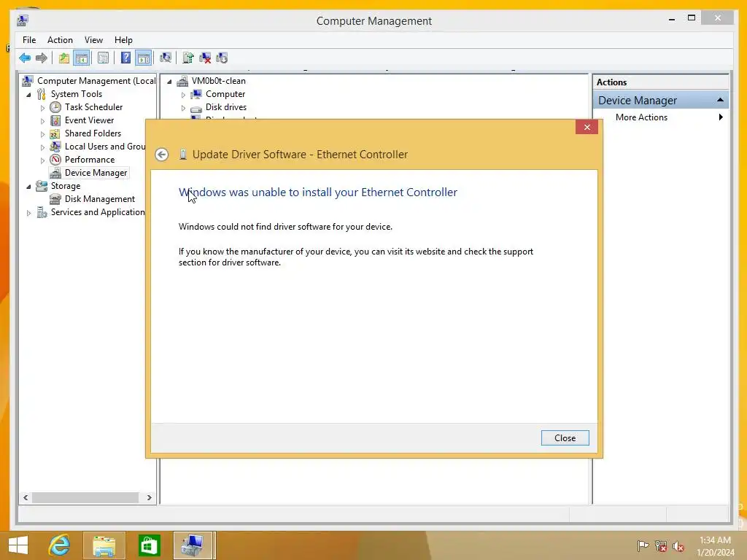Click Computer Management taskbar button
This screenshot has height=560, width=747.
(x=194, y=545)
